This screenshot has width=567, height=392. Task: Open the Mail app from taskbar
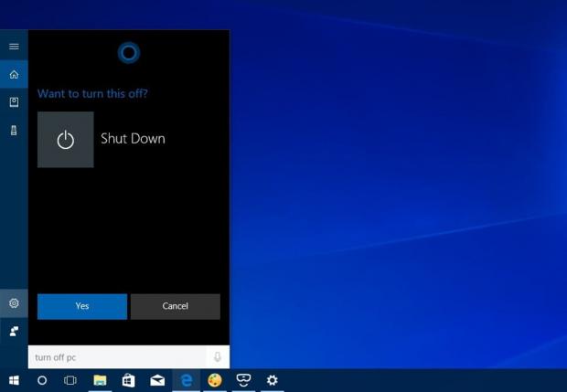coord(157,380)
